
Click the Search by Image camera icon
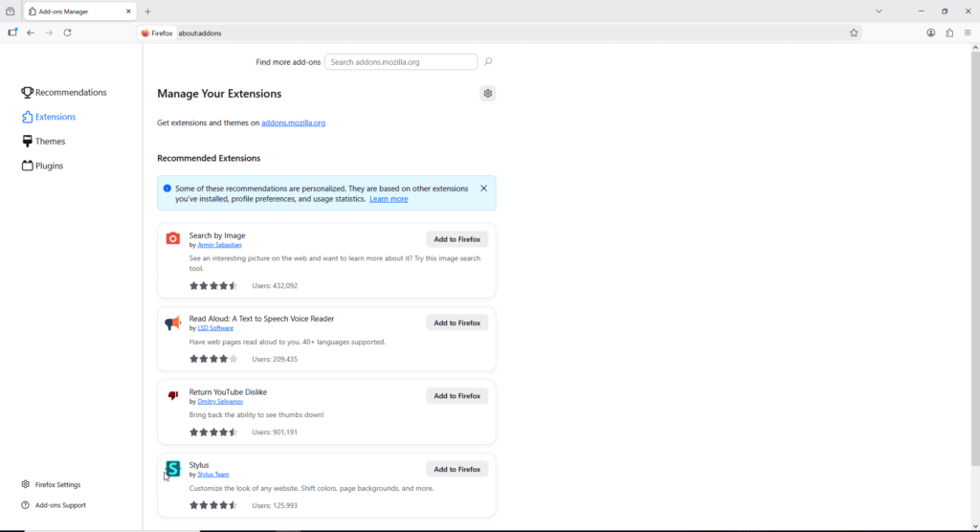click(173, 238)
